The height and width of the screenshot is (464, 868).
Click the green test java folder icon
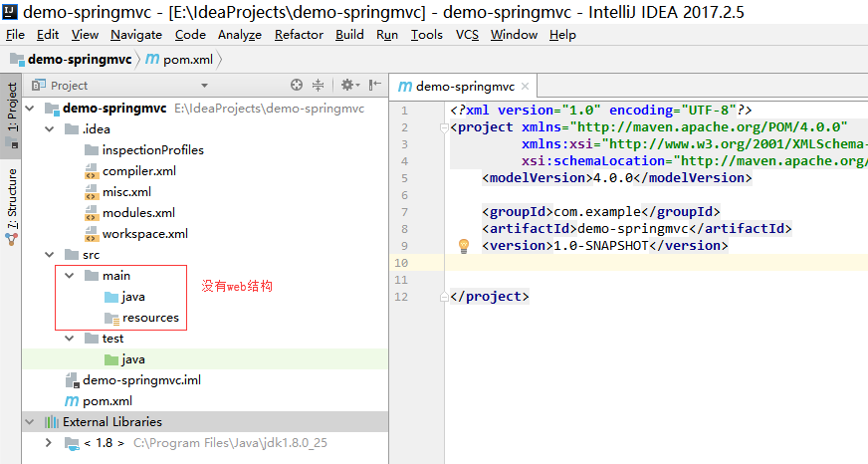point(111,359)
